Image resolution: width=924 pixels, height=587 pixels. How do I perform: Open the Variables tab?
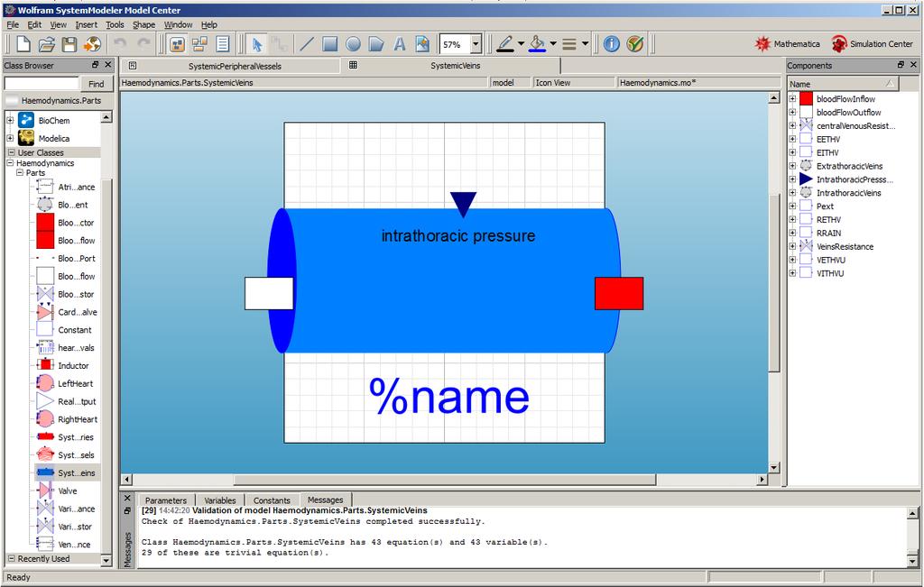click(220, 500)
